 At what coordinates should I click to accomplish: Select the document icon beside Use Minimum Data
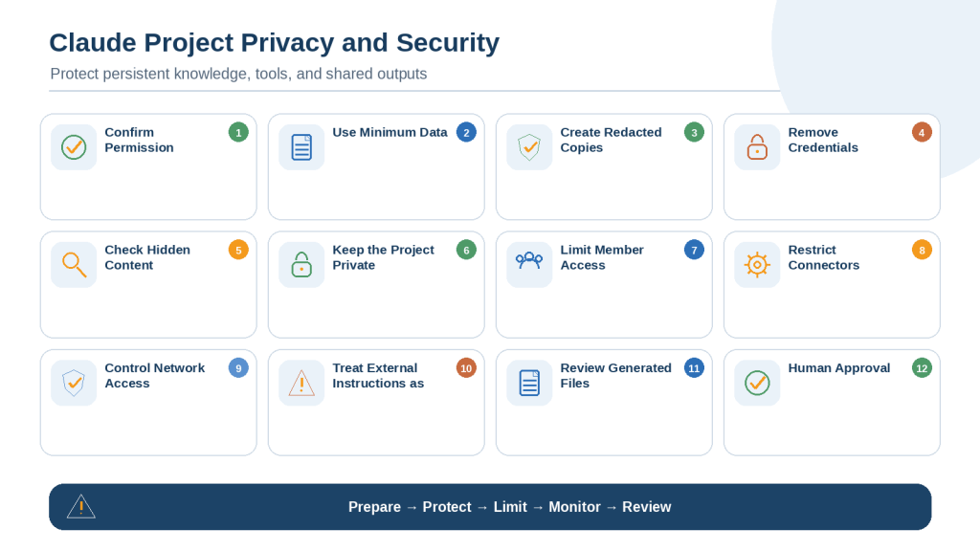click(x=301, y=147)
